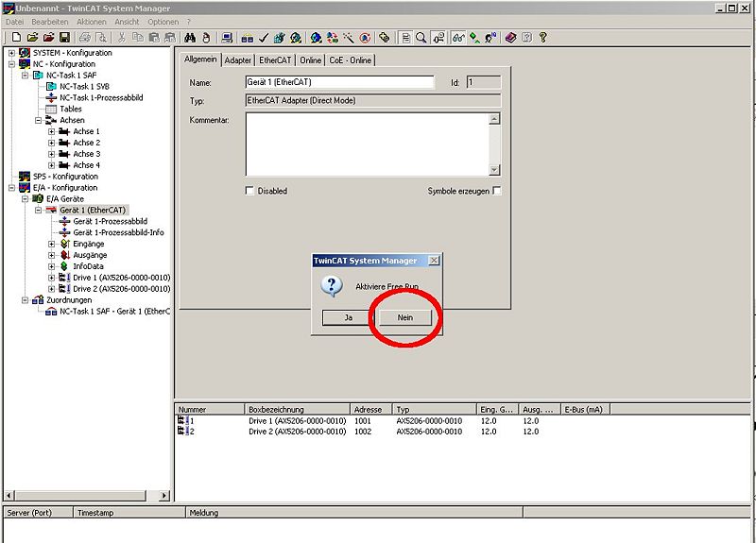This screenshot has width=756, height=543.
Task: Select Gerät 1-Prozessabbild tree item
Action: [x=111, y=222]
